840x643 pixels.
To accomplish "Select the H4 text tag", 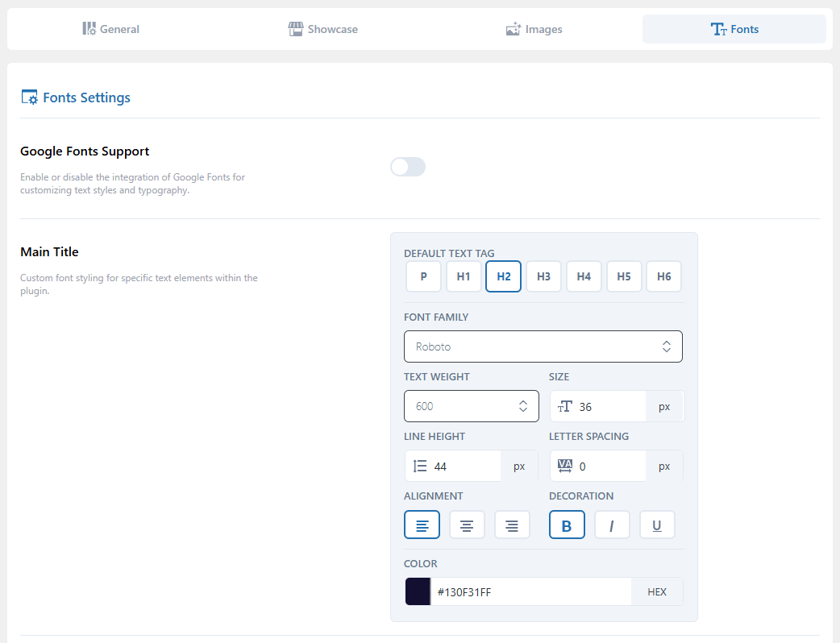I will [584, 276].
